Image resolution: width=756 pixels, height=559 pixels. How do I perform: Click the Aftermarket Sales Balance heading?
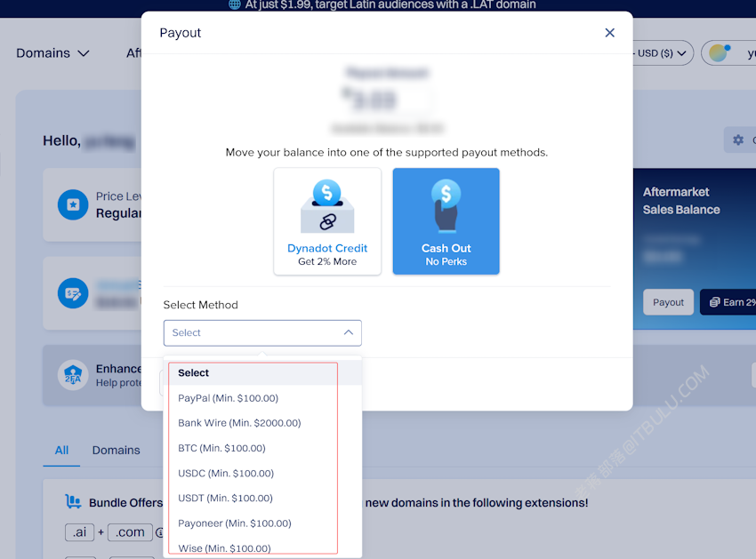click(x=681, y=201)
